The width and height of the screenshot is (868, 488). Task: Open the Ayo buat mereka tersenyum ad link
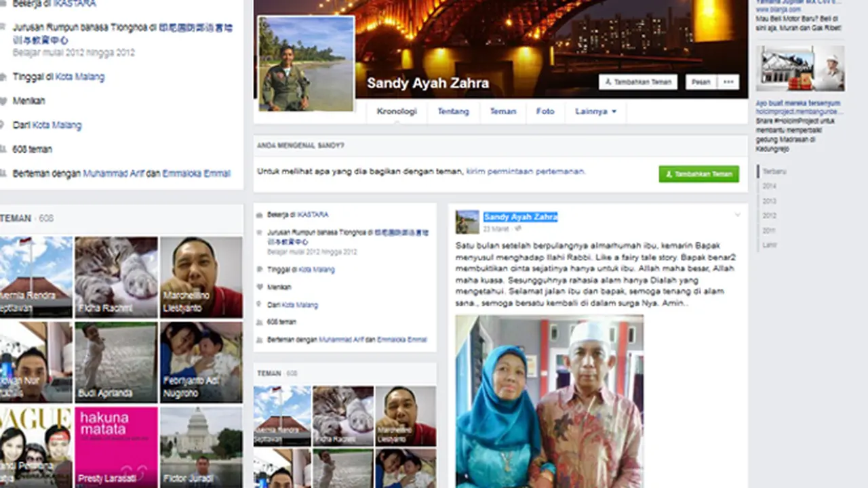click(x=798, y=104)
